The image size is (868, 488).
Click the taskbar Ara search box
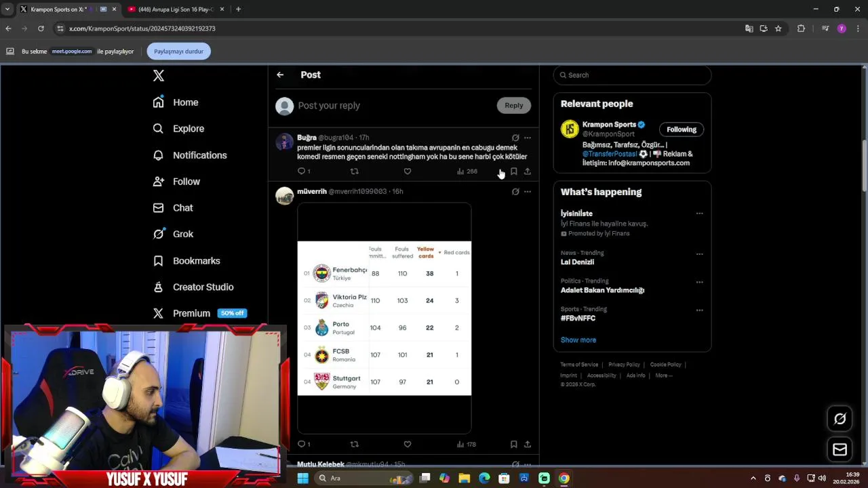[x=363, y=478]
